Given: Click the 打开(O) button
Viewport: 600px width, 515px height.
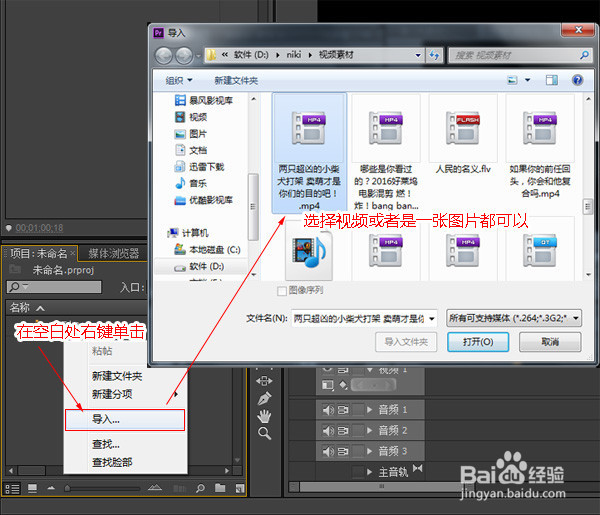Looking at the screenshot, I should click(x=478, y=342).
